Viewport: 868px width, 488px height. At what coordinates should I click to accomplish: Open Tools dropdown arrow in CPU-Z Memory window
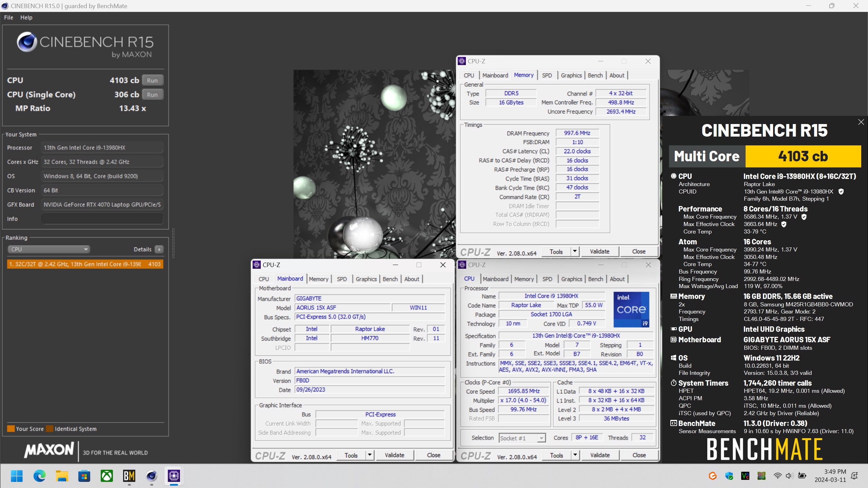tap(575, 251)
